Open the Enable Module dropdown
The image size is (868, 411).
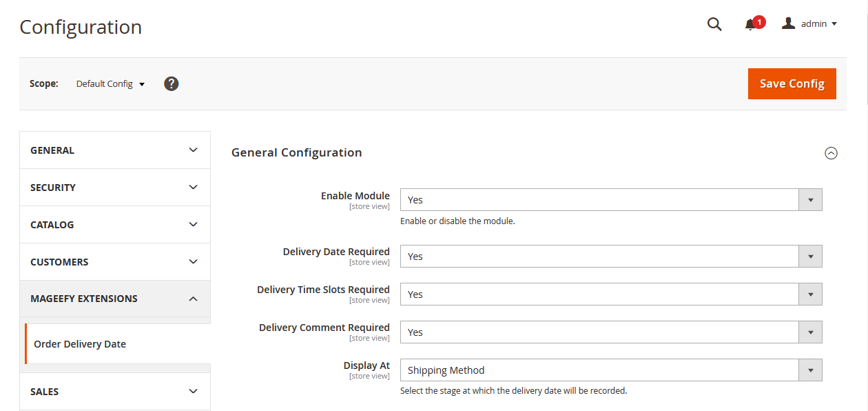click(x=610, y=200)
